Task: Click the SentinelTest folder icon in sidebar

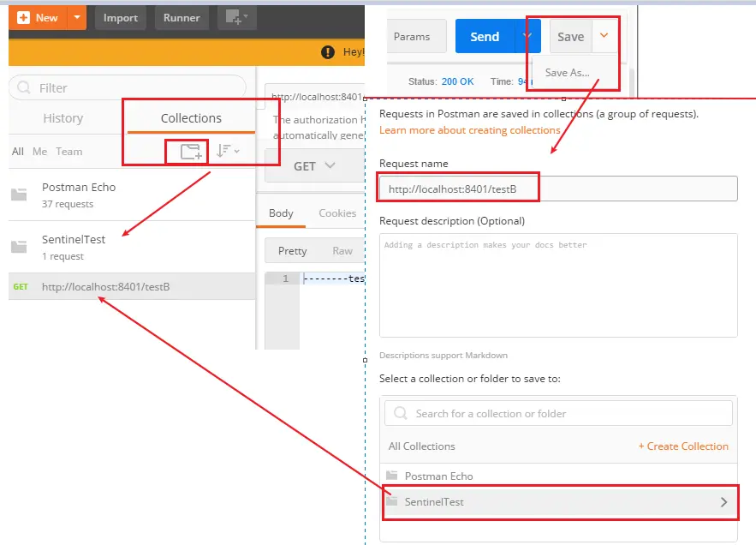Action: 19,247
